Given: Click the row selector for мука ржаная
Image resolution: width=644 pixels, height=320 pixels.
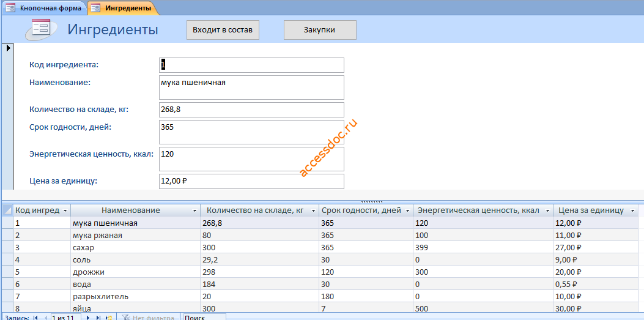Looking at the screenshot, I should coord(7,236).
